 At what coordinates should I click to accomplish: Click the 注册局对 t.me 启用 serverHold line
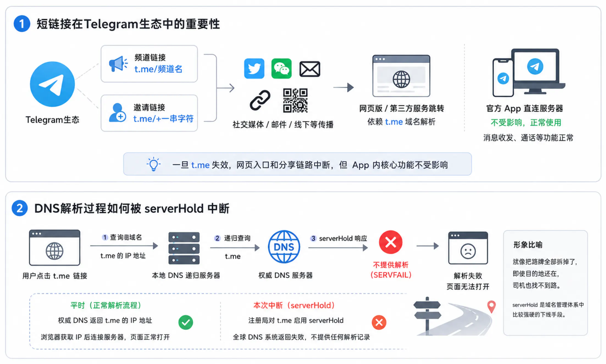(x=296, y=320)
